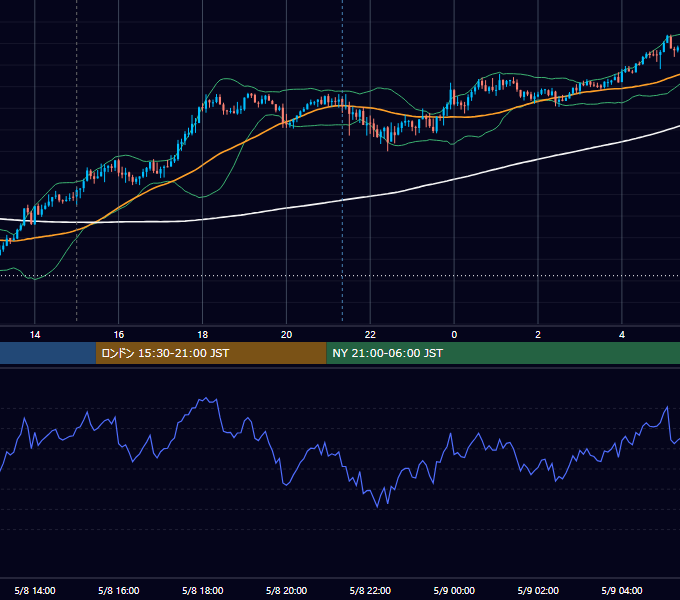
Task: Click the ロンドン 15:30-21:00 JST session bar
Action: point(211,353)
